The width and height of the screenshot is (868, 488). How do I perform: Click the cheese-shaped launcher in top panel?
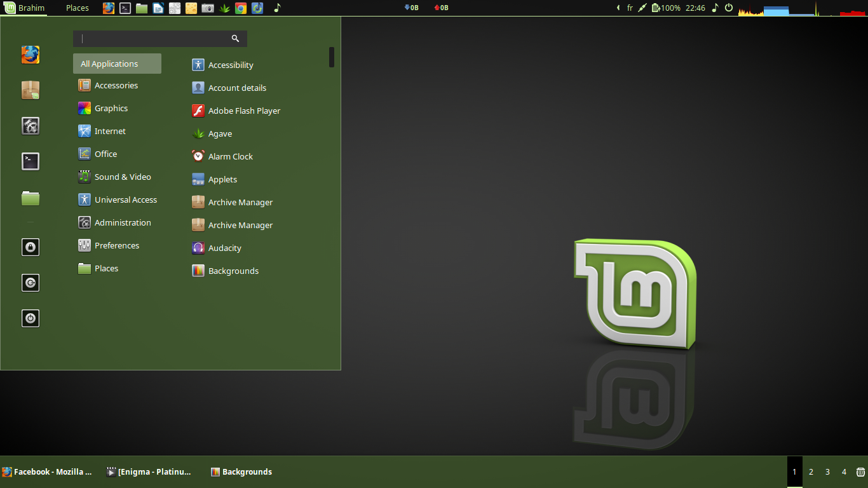(x=191, y=8)
